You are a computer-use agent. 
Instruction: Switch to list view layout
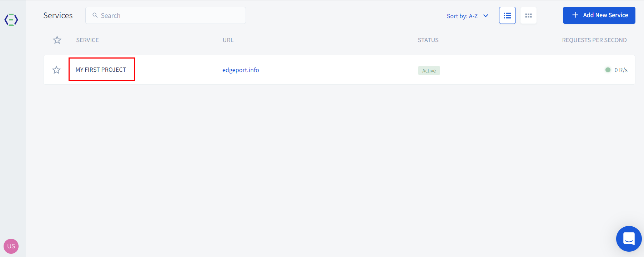(x=507, y=15)
